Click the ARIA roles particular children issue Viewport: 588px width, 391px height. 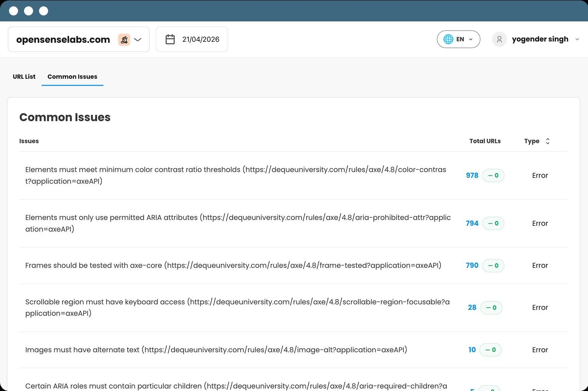[236, 386]
